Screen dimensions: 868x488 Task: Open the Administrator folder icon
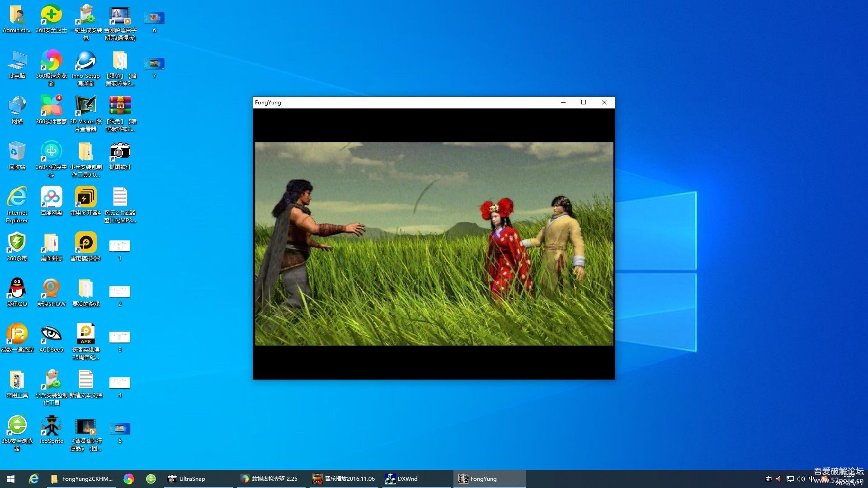coord(17,19)
